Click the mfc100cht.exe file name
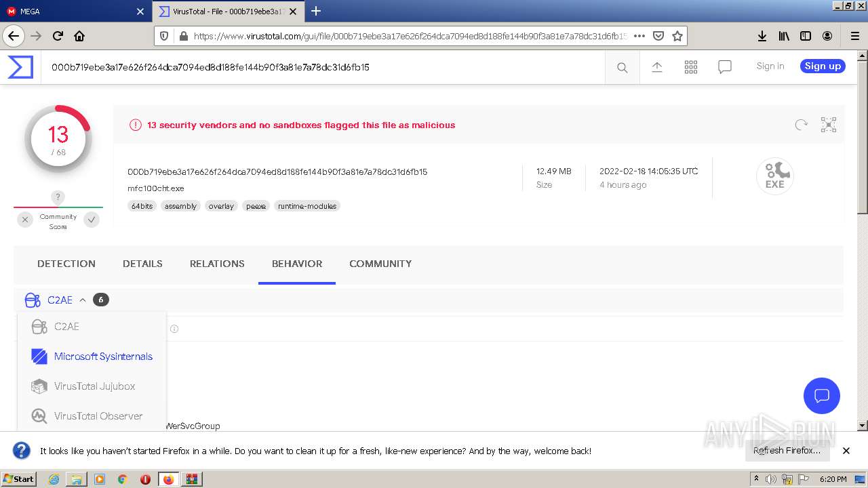 [x=156, y=188]
